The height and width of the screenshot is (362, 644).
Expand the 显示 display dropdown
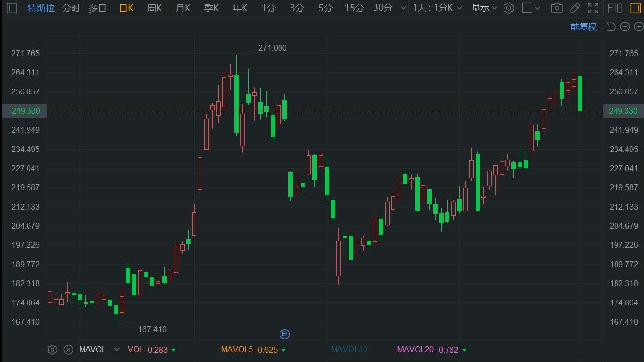[x=484, y=8]
